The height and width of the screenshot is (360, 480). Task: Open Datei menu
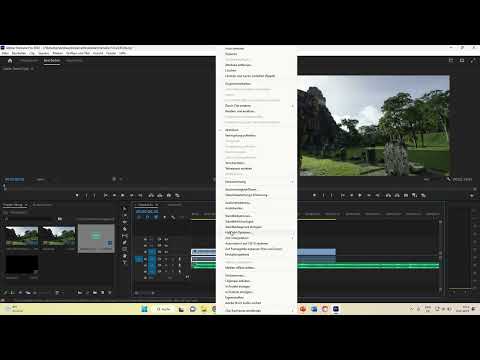pyautogui.click(x=5, y=53)
